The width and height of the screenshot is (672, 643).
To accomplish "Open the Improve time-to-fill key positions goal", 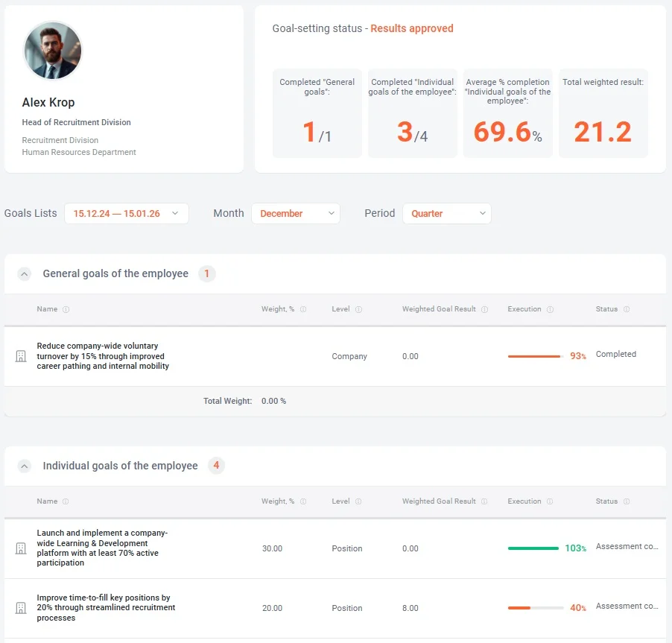I will coord(106,608).
